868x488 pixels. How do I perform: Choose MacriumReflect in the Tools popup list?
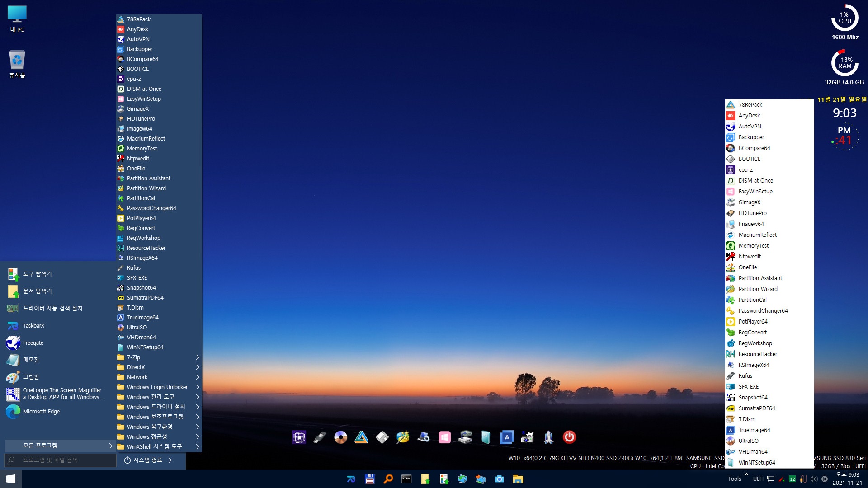pos(769,235)
